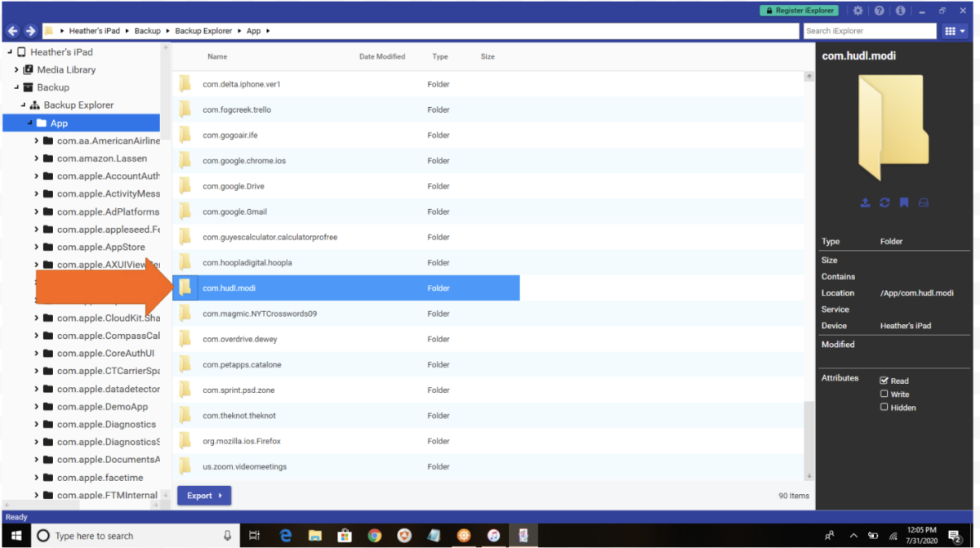Open the Backup breadcrumb in the path bar
The image size is (980, 548).
pos(147,30)
